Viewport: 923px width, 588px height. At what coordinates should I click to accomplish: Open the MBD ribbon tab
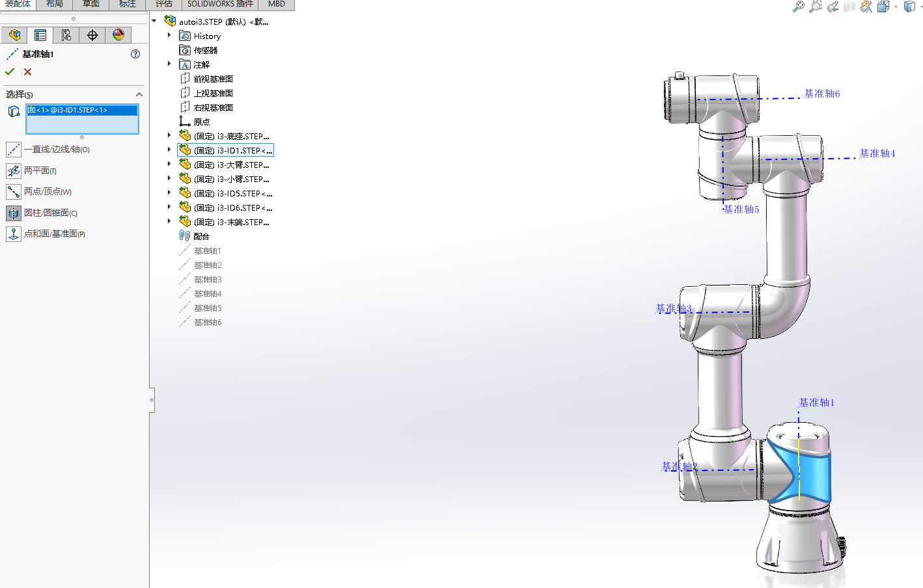pos(277,5)
